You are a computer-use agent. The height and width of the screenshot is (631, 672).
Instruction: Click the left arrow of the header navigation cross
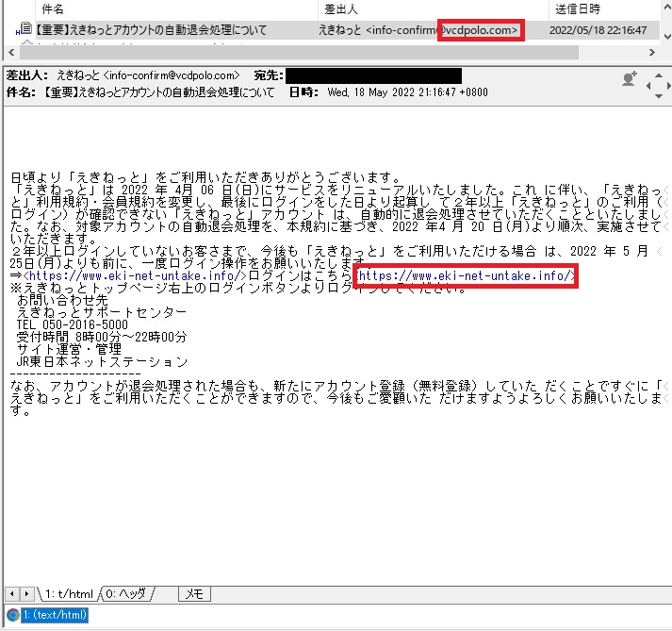pyautogui.click(x=648, y=86)
